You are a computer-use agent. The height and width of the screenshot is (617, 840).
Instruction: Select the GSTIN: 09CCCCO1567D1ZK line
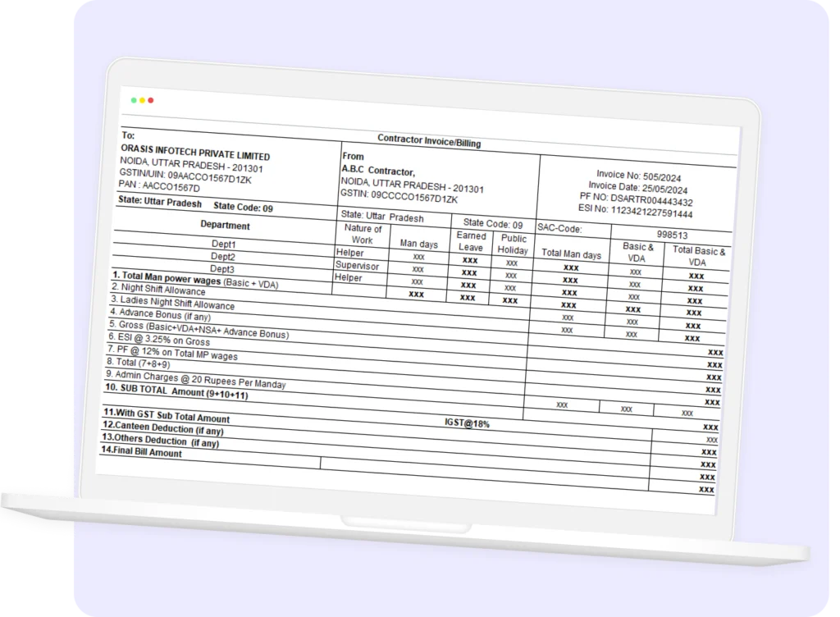pyautogui.click(x=399, y=196)
